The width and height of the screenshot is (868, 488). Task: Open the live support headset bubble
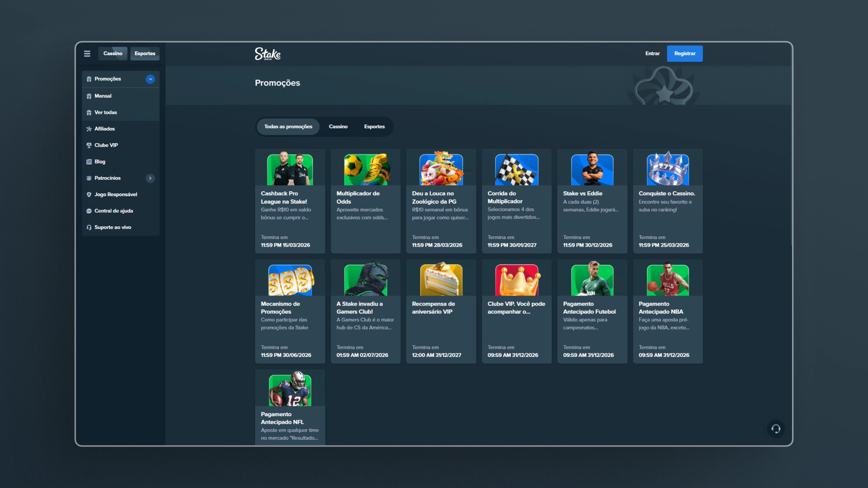[776, 429]
